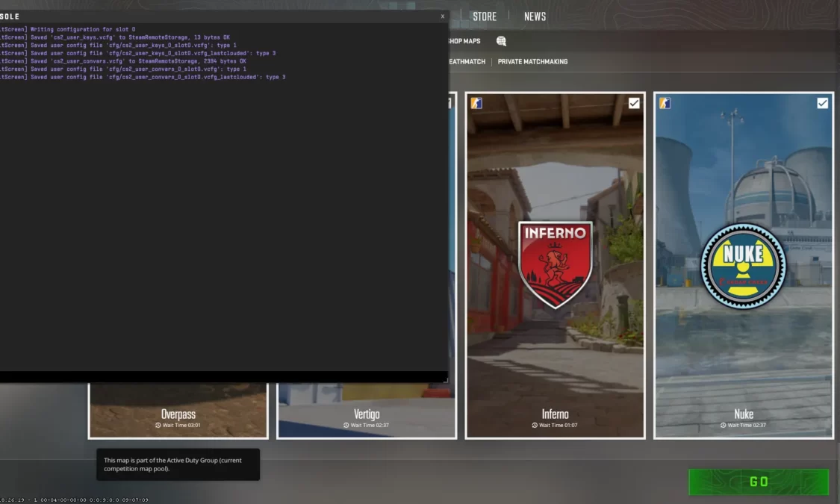
Task: Click console line ending 'convars_0_slot0.vcfg_lastclouded': type 3
Action: click(143, 77)
